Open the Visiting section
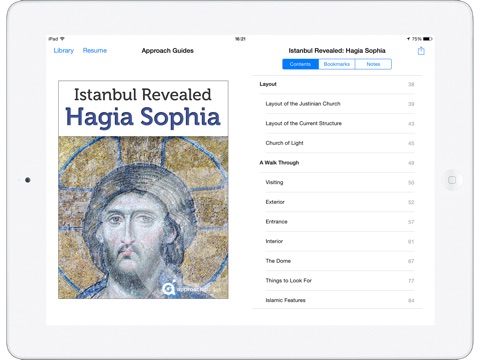 click(340, 183)
